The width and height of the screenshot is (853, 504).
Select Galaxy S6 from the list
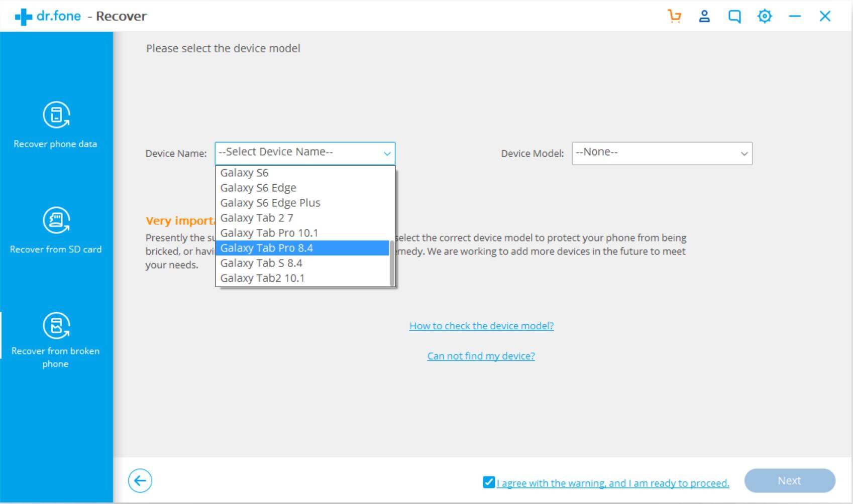coord(302,173)
